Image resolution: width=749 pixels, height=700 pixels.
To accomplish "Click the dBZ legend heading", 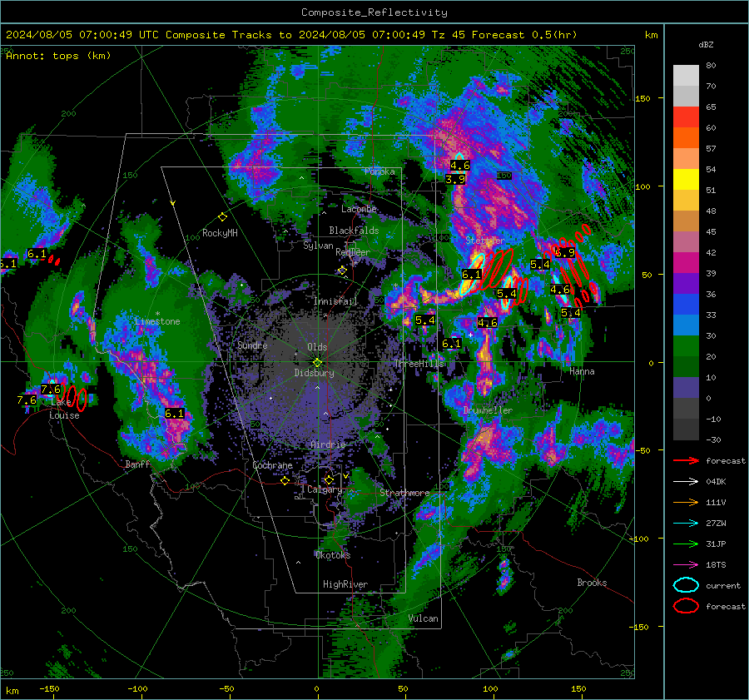I will pyautogui.click(x=706, y=45).
